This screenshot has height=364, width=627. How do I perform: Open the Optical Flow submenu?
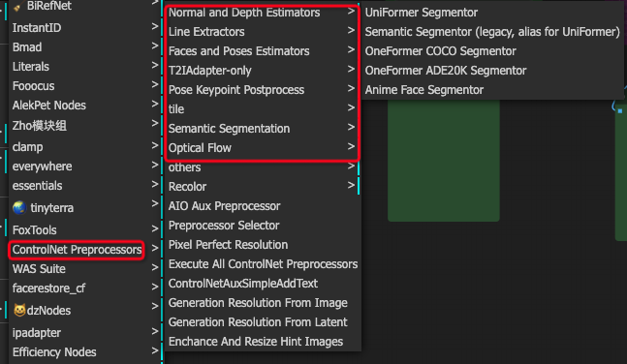point(262,148)
